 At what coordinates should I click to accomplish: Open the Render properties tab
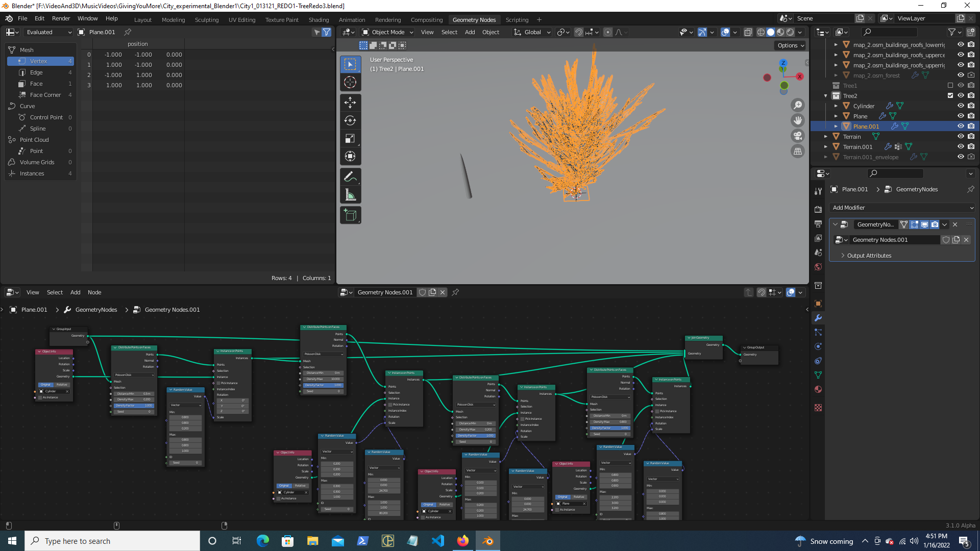point(818,209)
